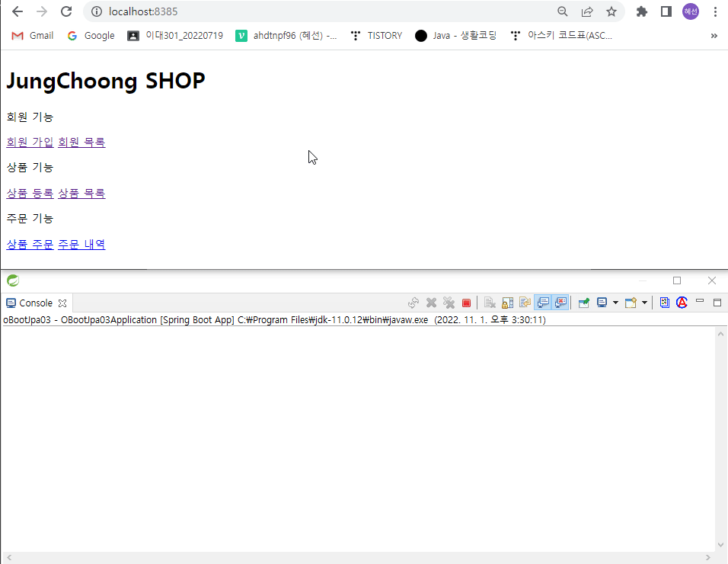This screenshot has width=728, height=564.
Task: Toggle show console on standard error
Action: tap(560, 303)
